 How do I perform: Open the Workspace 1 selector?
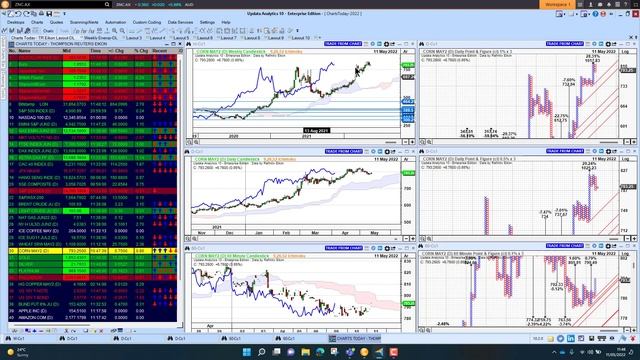(x=557, y=4)
